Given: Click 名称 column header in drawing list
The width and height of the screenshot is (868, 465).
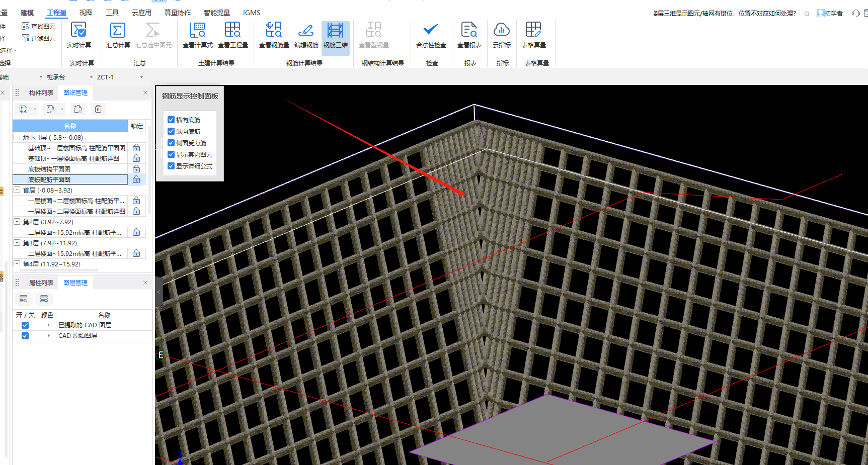Looking at the screenshot, I should click(x=70, y=126).
